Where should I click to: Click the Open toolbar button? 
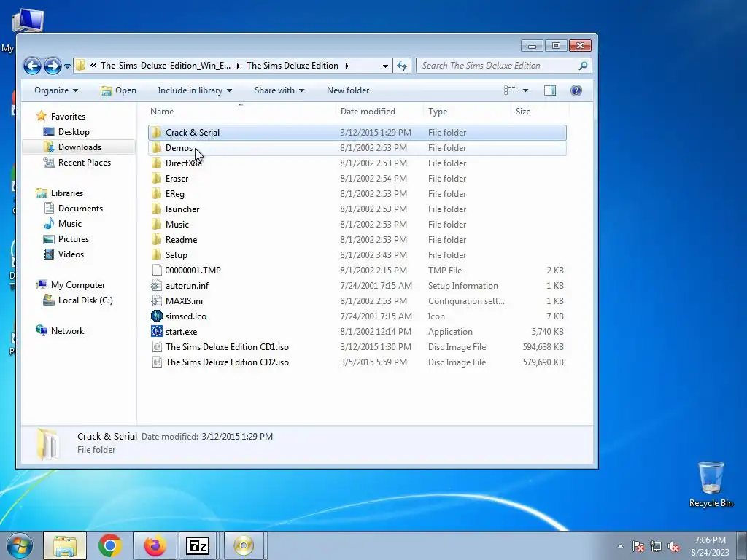click(x=119, y=90)
